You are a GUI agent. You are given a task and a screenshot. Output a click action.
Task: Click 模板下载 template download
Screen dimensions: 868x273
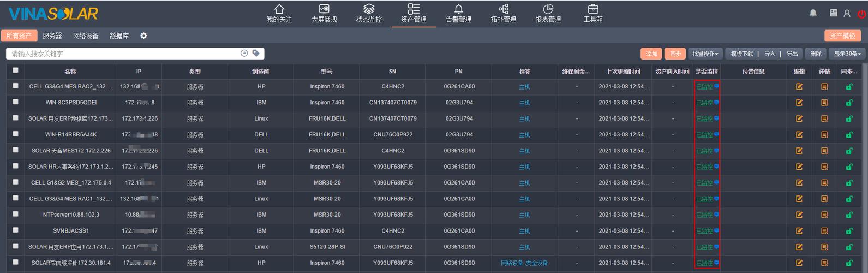(742, 54)
